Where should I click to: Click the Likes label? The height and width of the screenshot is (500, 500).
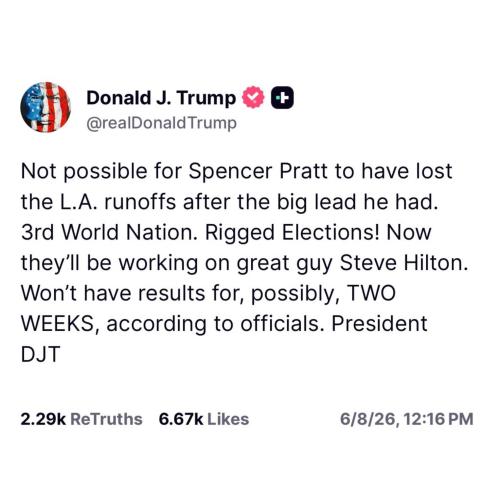228,419
